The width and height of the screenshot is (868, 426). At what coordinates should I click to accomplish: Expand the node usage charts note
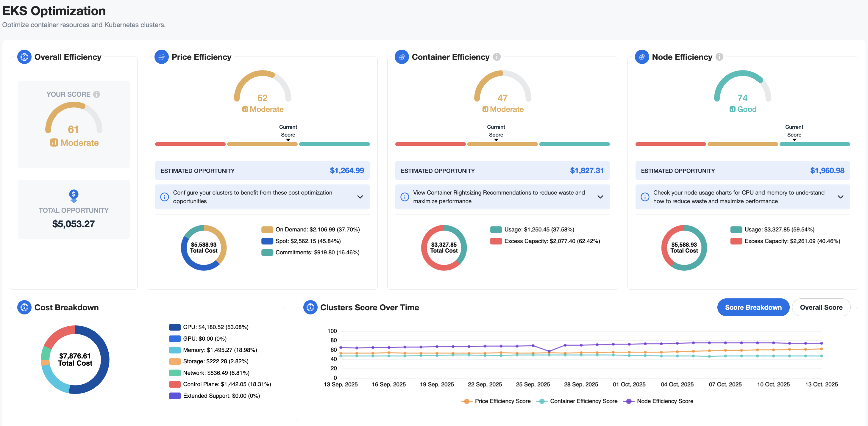(x=840, y=197)
